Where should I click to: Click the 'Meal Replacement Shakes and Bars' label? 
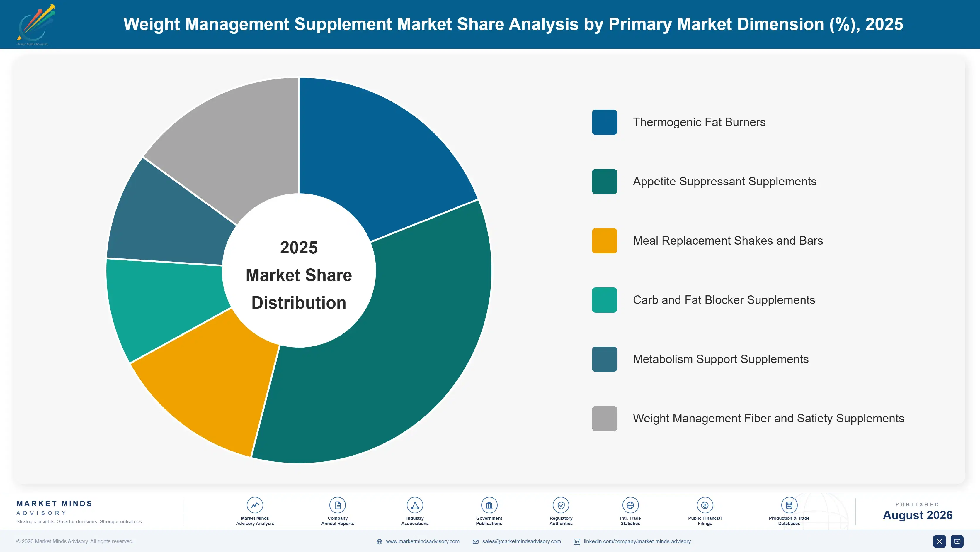(728, 241)
